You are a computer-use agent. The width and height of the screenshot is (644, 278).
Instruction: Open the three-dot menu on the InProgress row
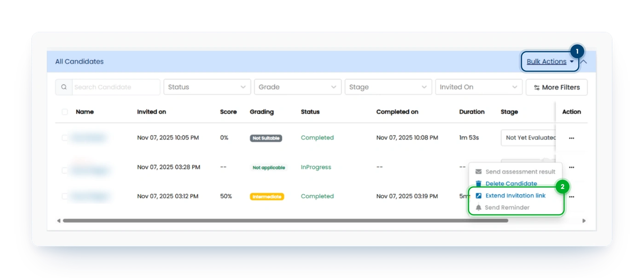click(x=571, y=167)
